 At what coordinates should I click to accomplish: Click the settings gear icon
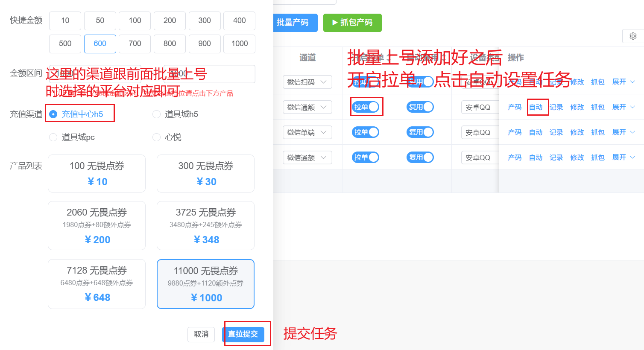(633, 36)
